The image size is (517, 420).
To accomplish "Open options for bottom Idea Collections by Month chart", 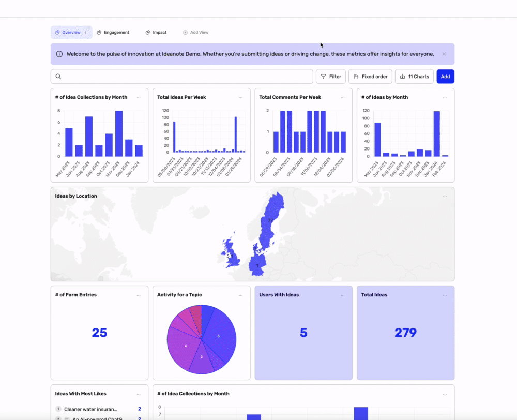I will pos(445,394).
